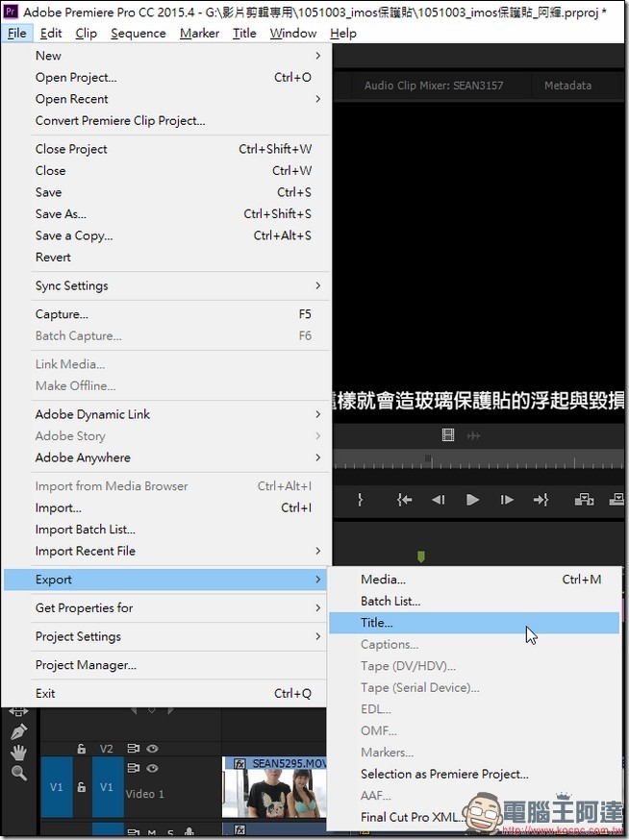Screen dimensions: 629x840
Task: Toggle V2 track targeting label
Action: (106, 749)
